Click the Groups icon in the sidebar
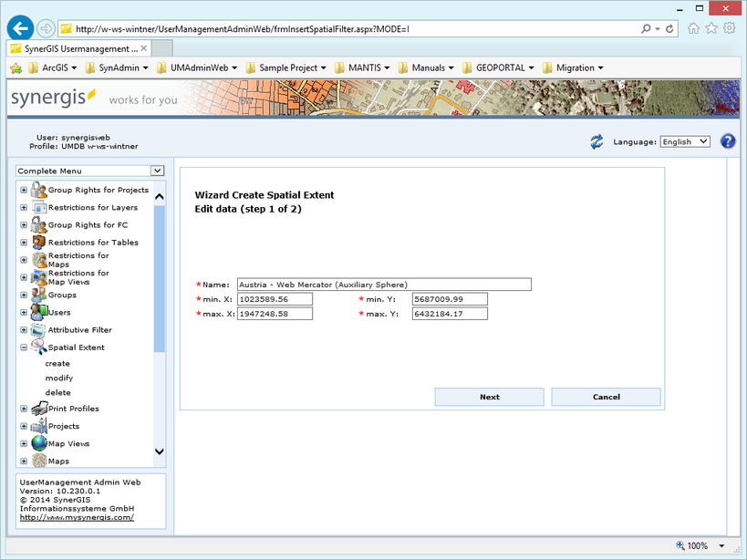 click(38, 292)
